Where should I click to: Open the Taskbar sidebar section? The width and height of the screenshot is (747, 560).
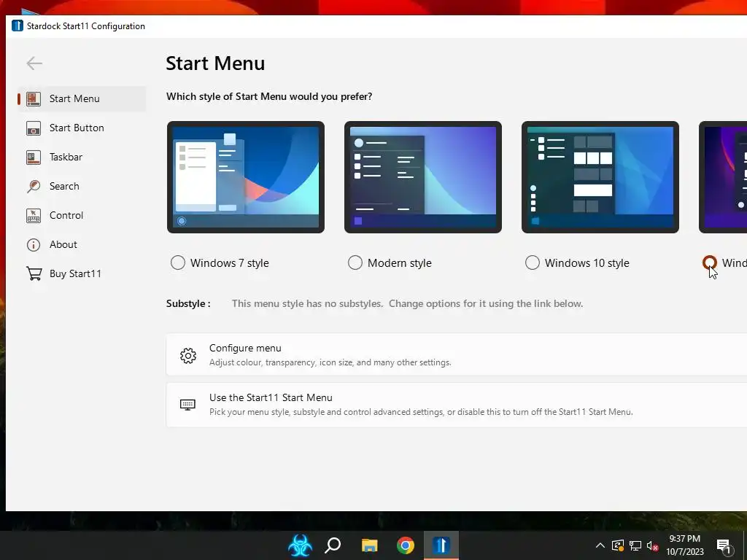pos(82,157)
